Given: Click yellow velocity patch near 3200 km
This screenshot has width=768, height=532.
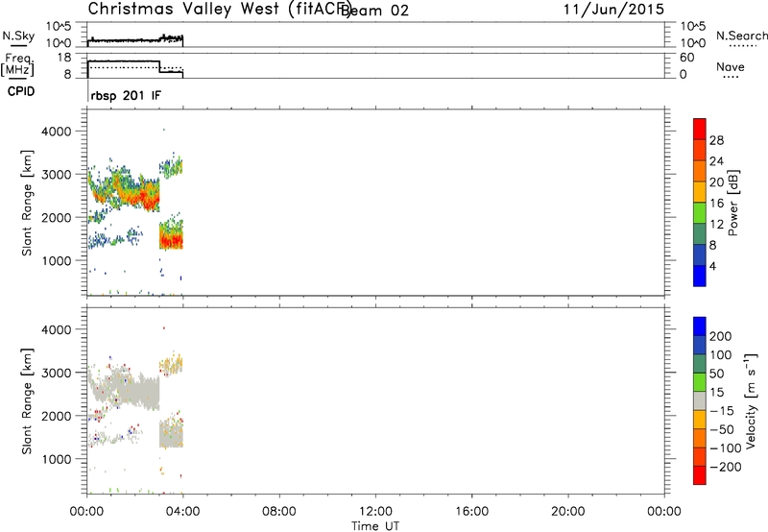Looking at the screenshot, I should pos(172,365).
